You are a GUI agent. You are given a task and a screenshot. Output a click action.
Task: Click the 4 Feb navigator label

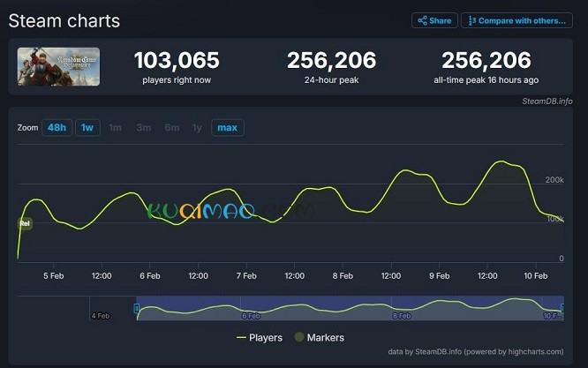(101, 316)
